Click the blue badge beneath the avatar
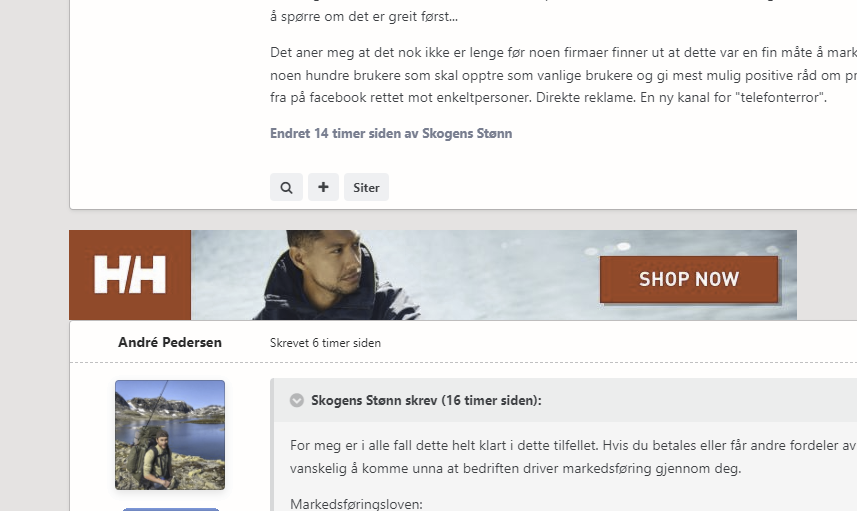Image resolution: width=857 pixels, height=511 pixels. 170,508
